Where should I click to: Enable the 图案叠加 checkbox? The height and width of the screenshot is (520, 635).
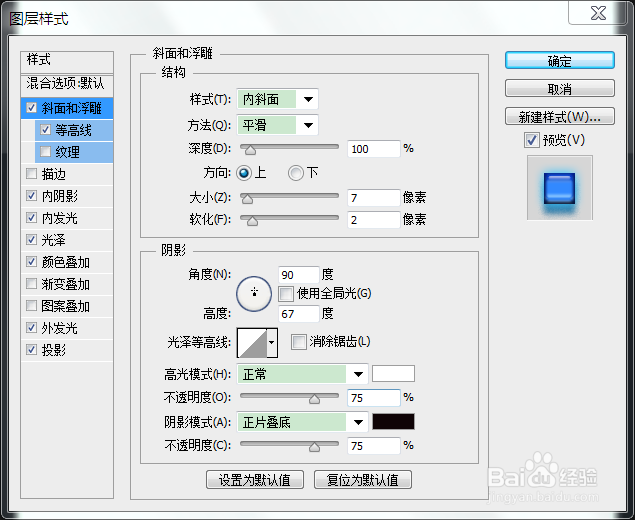[x=31, y=305]
